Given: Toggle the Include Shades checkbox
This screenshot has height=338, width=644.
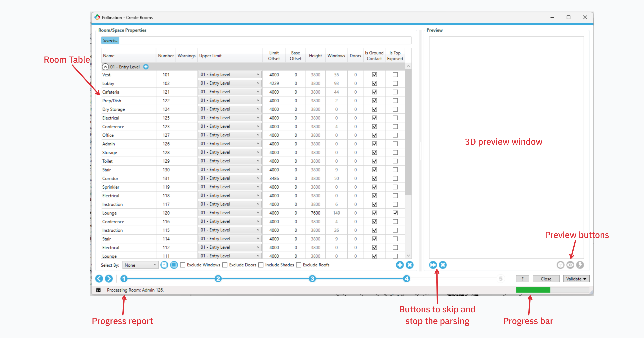Looking at the screenshot, I should 261,265.
